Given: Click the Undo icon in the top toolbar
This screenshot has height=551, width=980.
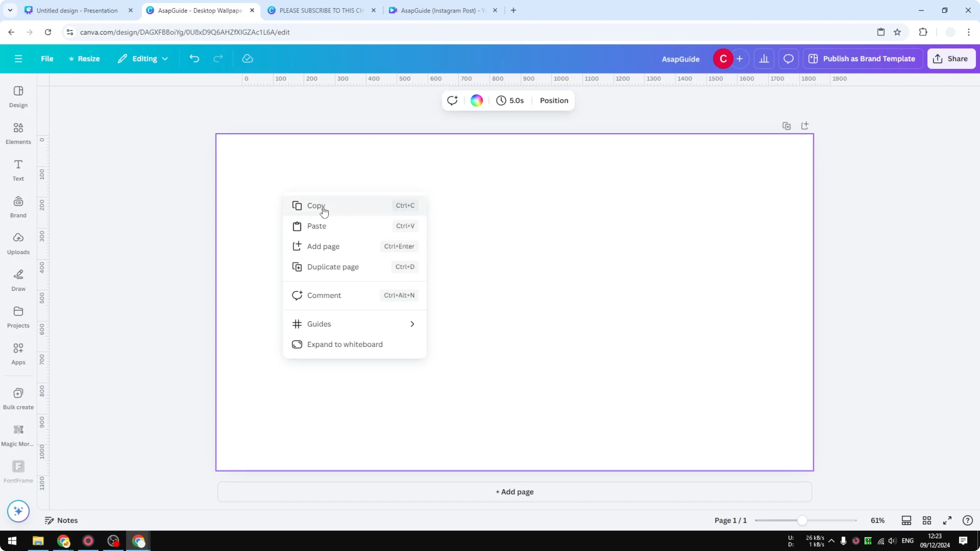Looking at the screenshot, I should [194, 58].
